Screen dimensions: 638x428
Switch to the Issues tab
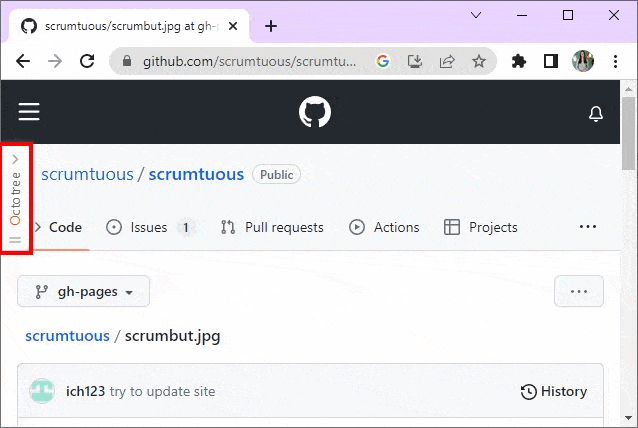point(148,227)
